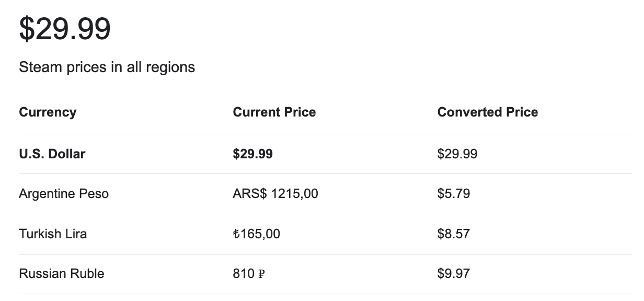Select the Argentine Peso row label

[x=64, y=194]
